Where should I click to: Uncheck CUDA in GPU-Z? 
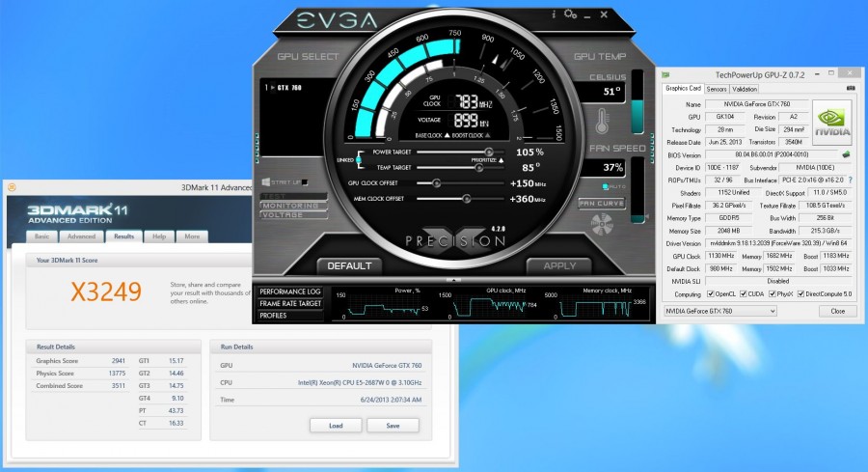click(744, 294)
